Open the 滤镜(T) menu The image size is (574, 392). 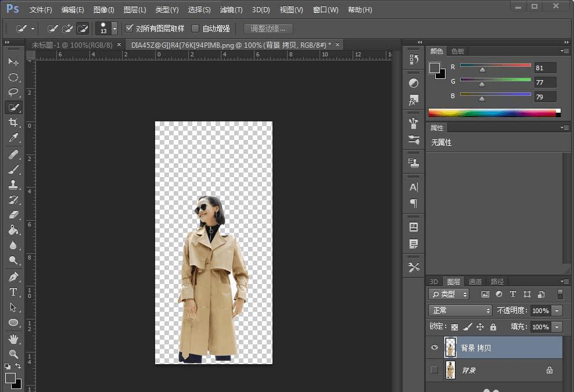click(231, 10)
